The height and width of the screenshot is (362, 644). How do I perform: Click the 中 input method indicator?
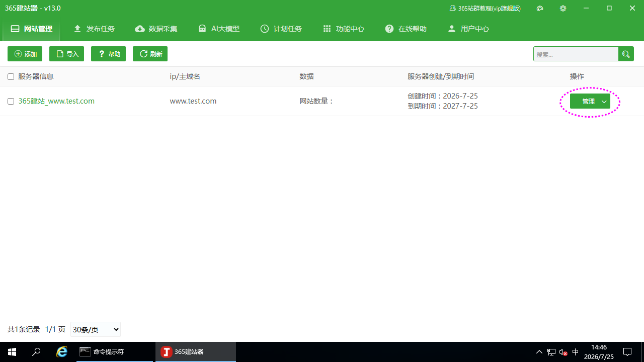[576, 352]
